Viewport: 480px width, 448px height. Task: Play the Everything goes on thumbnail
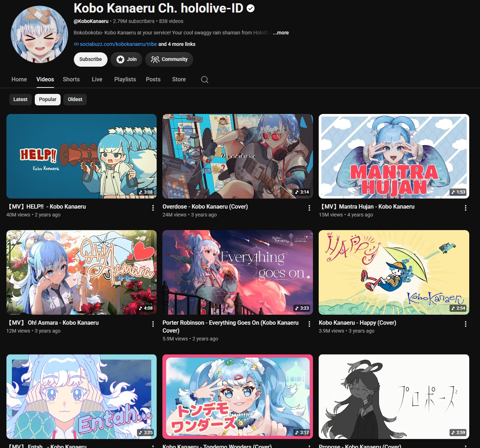[238, 272]
